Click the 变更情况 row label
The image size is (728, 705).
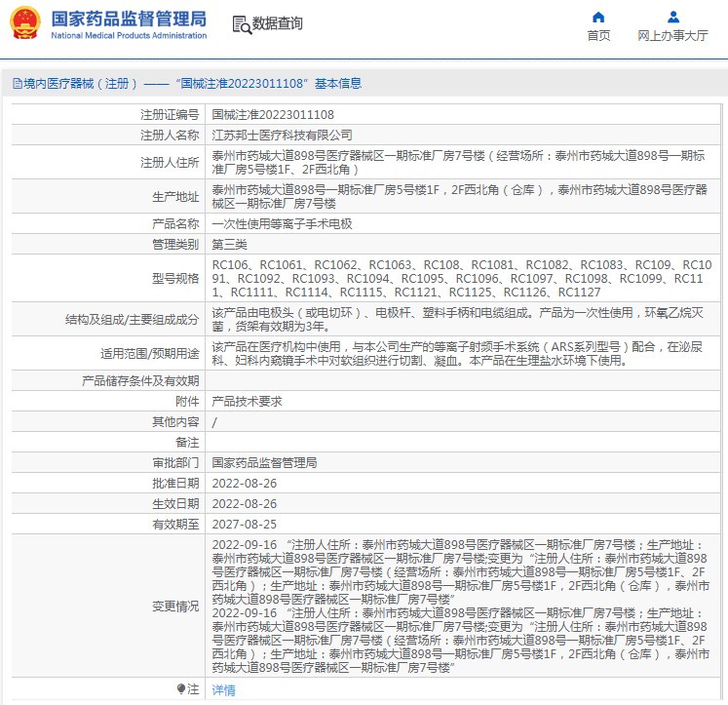[x=175, y=607]
